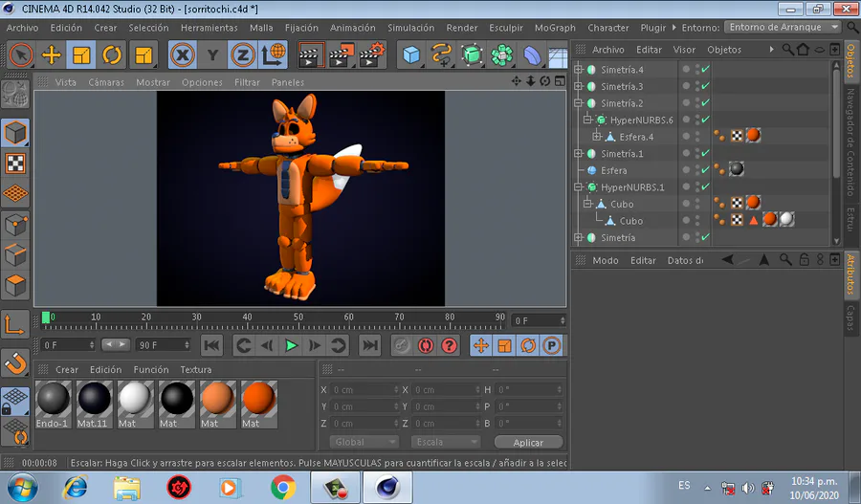Add HyperNURBS generator from toolbar
Screen dimensions: 861x504
472,55
